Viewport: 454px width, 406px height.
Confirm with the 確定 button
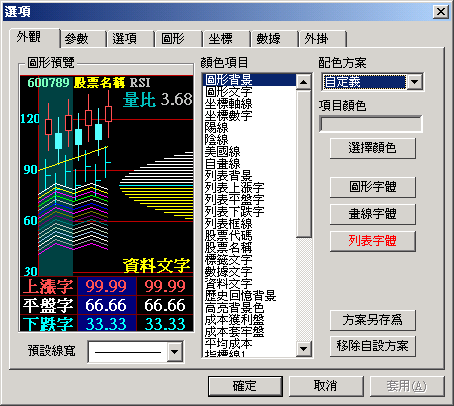[245, 386]
